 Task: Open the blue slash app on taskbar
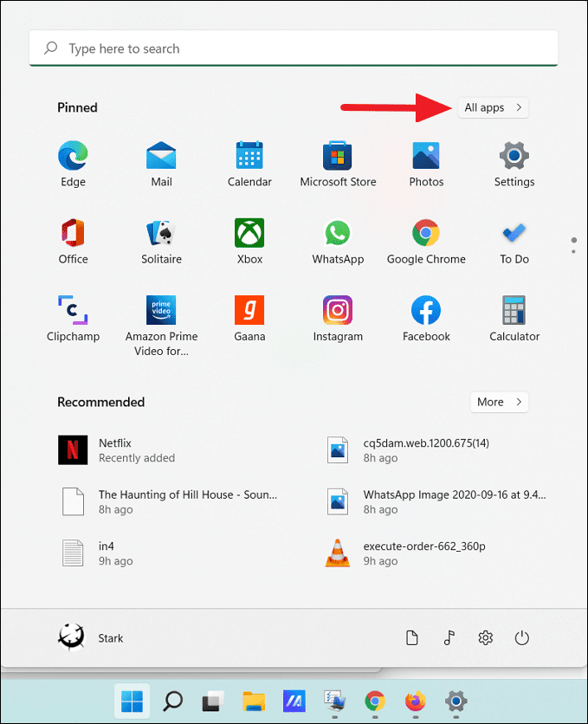(294, 701)
